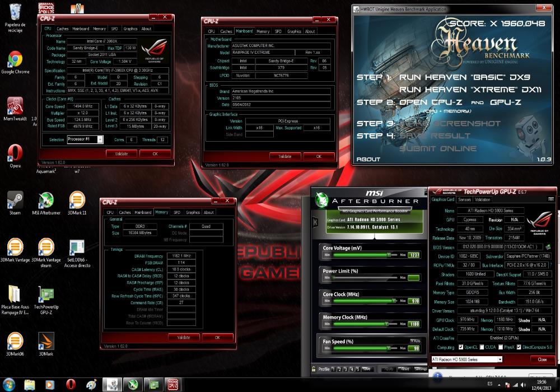This screenshot has width=560, height=392.
Task: Switch to the Validation tab in GPU-Z
Action: pos(483,199)
